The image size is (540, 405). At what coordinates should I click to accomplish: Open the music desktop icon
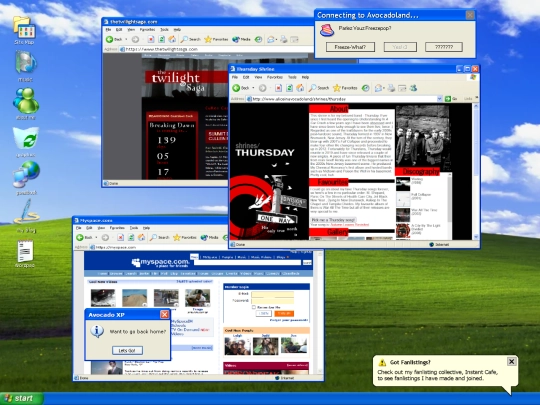pyautogui.click(x=25, y=65)
